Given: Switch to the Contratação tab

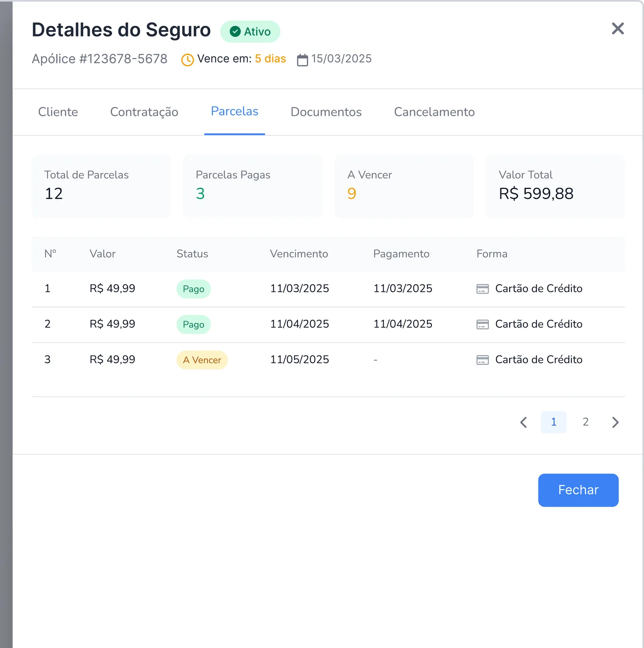Looking at the screenshot, I should pyautogui.click(x=144, y=112).
